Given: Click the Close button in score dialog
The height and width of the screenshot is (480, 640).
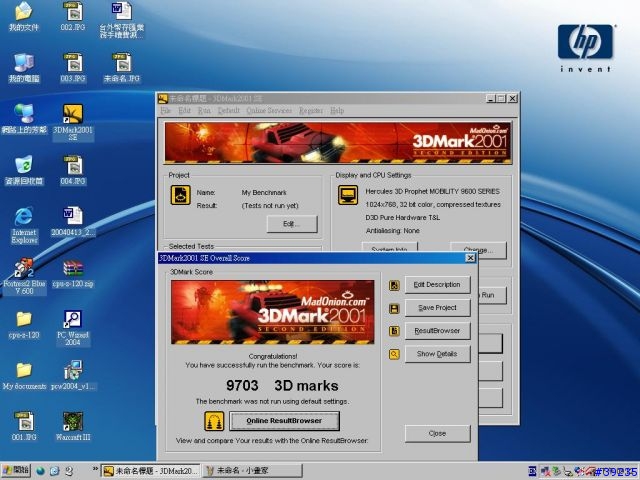Looking at the screenshot, I should (438, 433).
